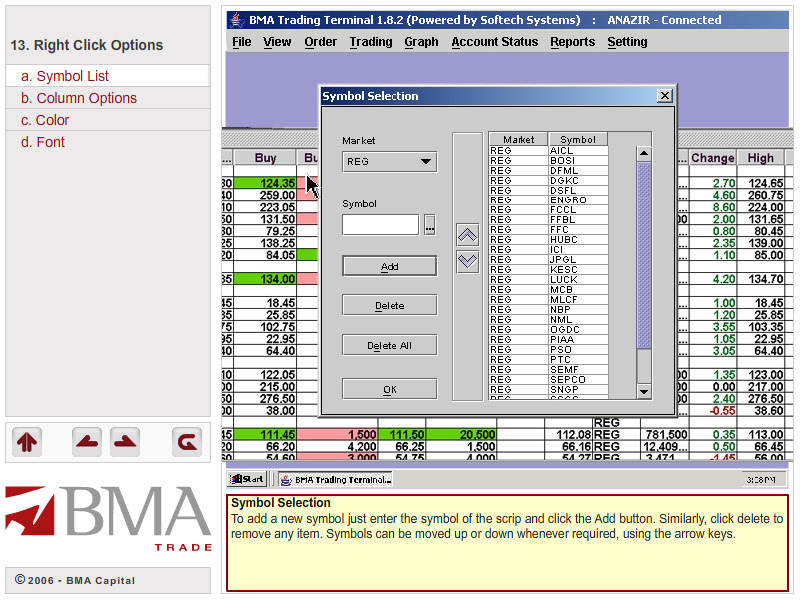Select the SEPCO symbol row

tap(548, 380)
